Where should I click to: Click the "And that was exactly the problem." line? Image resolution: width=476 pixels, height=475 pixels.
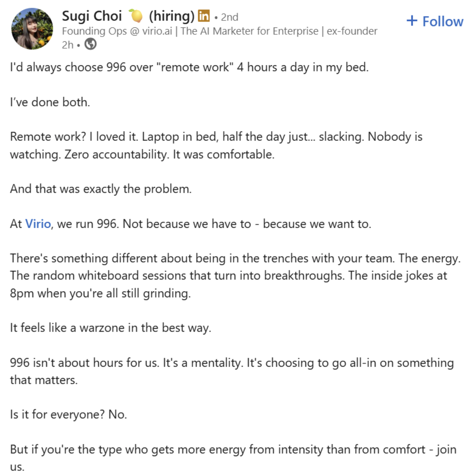[101, 189]
